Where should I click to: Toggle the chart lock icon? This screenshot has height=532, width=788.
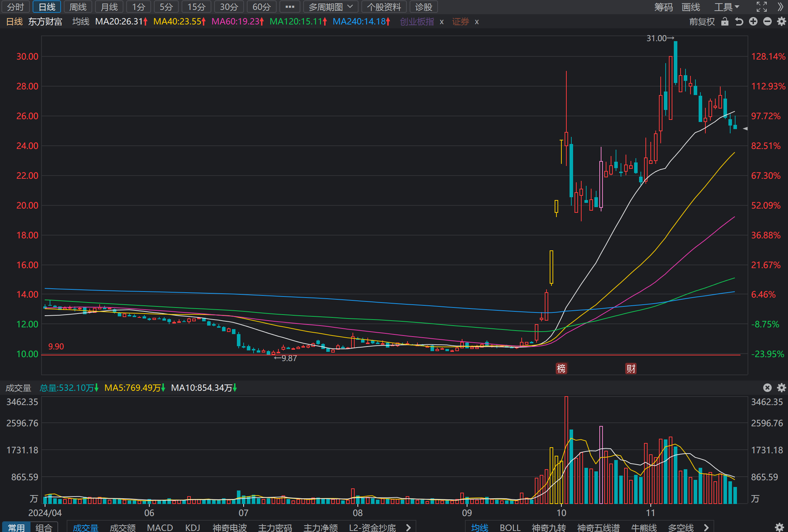point(725,22)
